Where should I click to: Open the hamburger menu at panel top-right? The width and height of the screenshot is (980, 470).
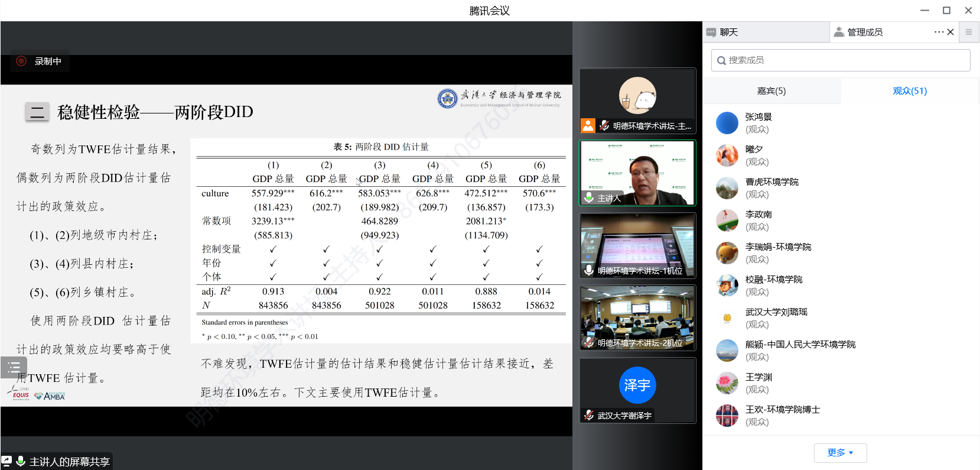tap(969, 32)
